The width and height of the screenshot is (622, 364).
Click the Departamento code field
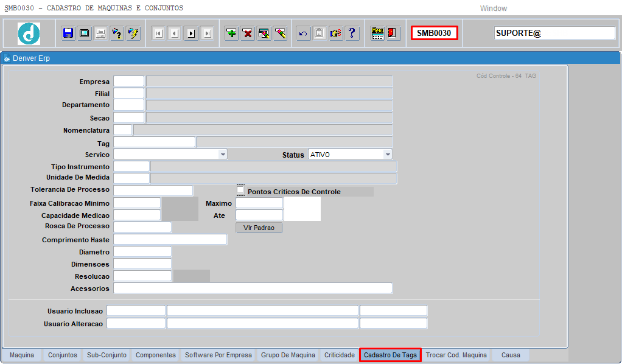pos(128,105)
